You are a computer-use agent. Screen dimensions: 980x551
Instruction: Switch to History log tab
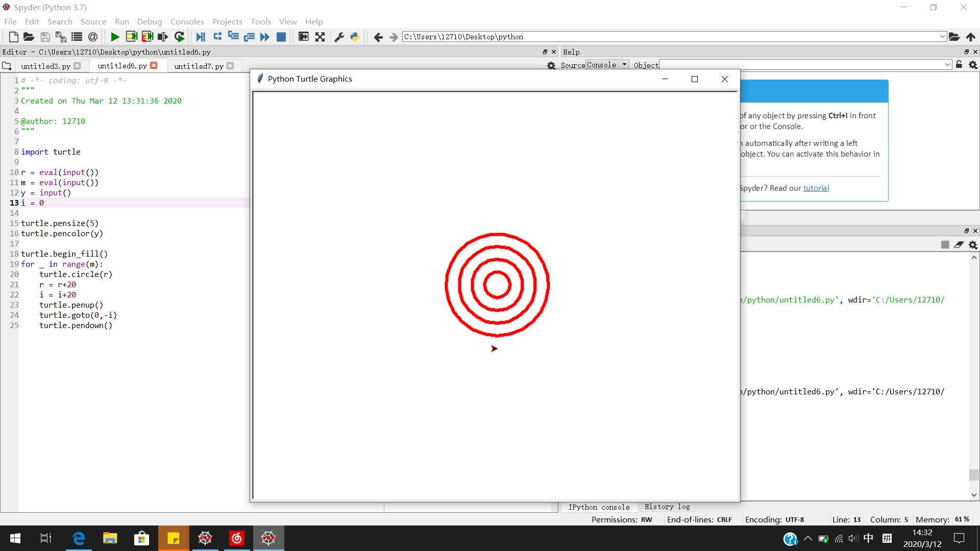coord(667,507)
